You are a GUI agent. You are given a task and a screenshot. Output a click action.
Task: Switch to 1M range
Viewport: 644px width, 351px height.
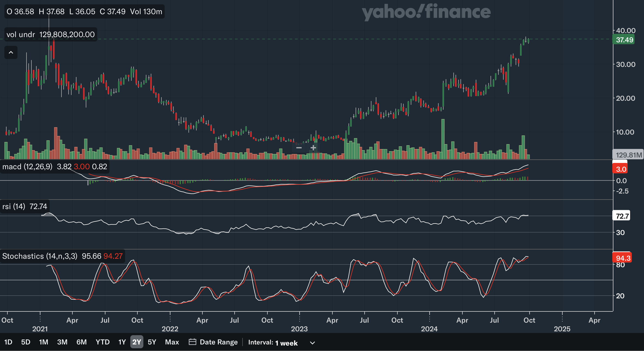pyautogui.click(x=43, y=342)
